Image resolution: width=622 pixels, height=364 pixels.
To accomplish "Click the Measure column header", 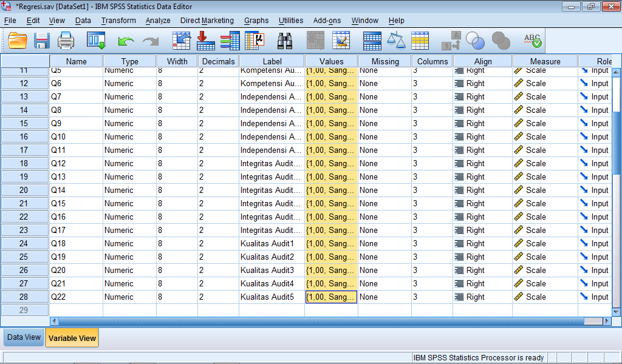I will (x=545, y=61).
